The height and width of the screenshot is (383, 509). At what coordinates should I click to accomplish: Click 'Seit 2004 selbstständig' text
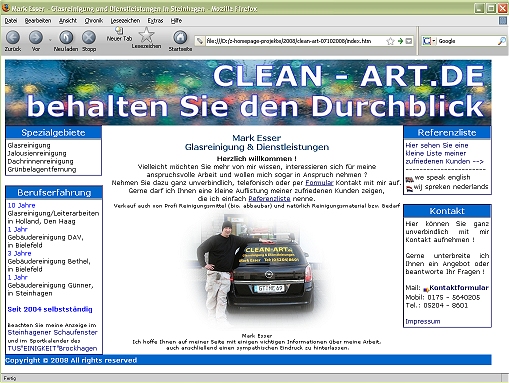click(x=50, y=309)
